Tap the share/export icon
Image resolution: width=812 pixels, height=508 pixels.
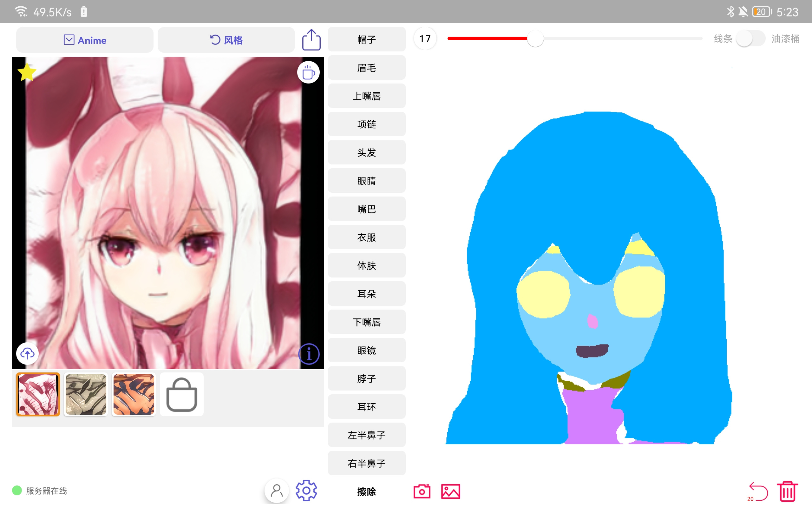click(x=311, y=40)
